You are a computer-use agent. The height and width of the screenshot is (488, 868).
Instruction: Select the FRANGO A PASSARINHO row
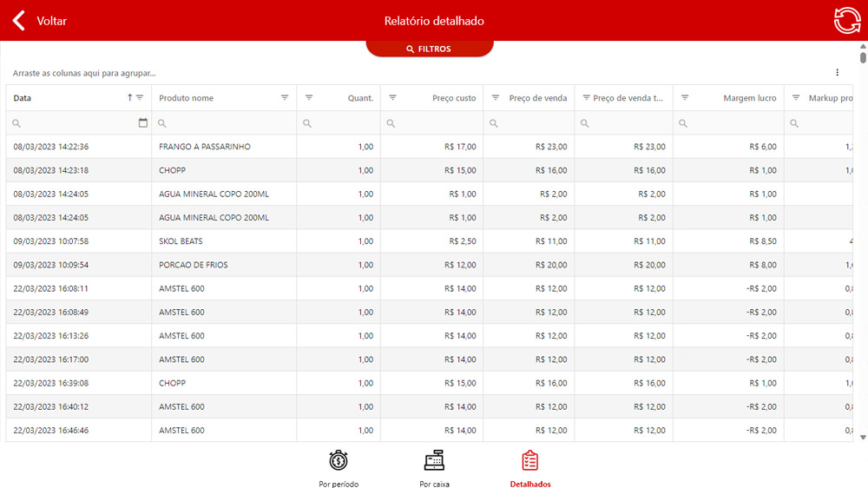(x=205, y=147)
